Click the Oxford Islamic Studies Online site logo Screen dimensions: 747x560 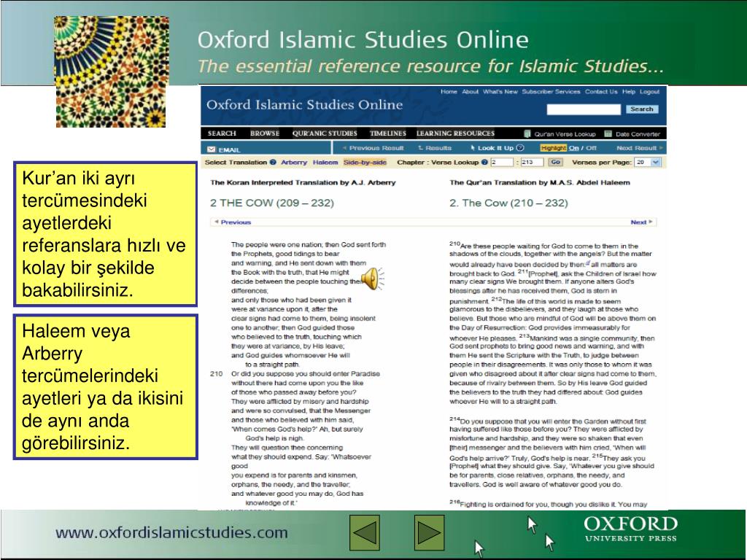coord(304,104)
